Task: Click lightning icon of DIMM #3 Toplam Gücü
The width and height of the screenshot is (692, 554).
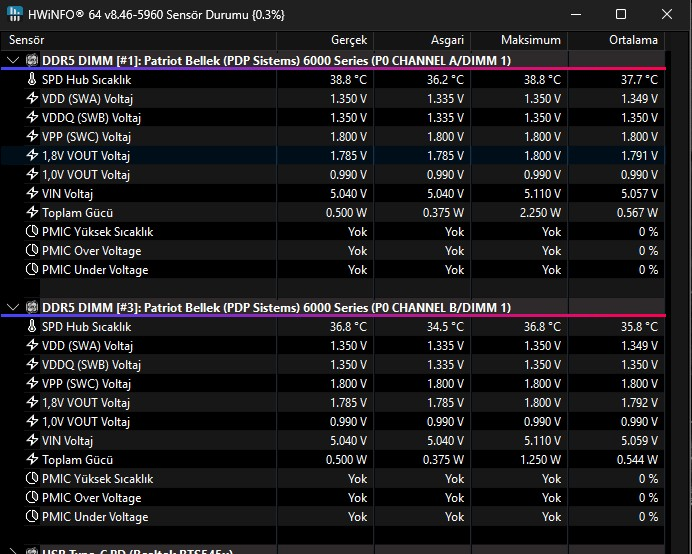Action: 32,459
